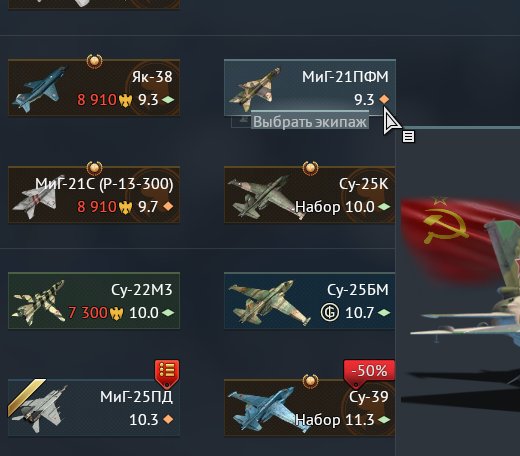Select the Су-25БМ aircraft card
The height and width of the screenshot is (456, 520).
click(310, 301)
